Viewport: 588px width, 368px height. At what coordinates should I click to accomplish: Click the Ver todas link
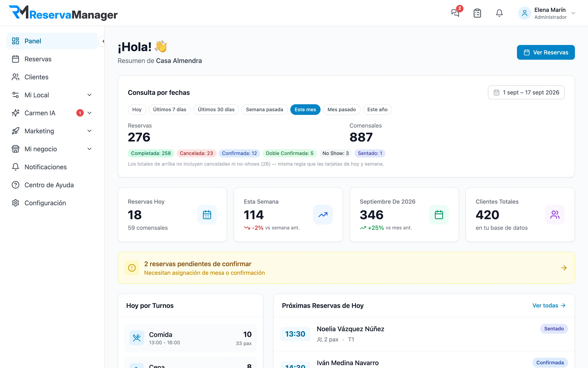coord(549,305)
